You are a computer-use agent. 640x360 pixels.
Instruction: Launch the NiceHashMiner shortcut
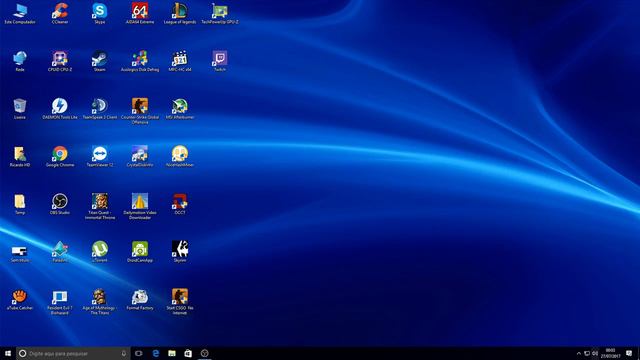point(180,157)
